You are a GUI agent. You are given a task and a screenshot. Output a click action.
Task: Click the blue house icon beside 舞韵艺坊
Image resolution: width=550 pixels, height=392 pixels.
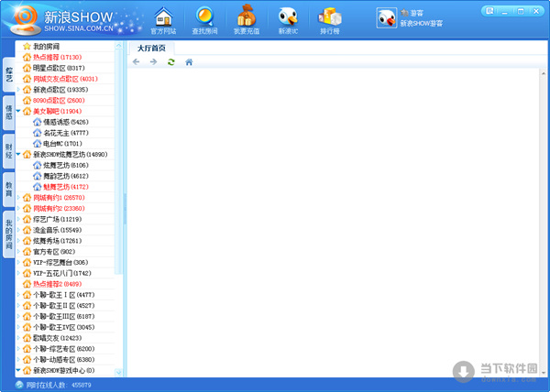38,176
